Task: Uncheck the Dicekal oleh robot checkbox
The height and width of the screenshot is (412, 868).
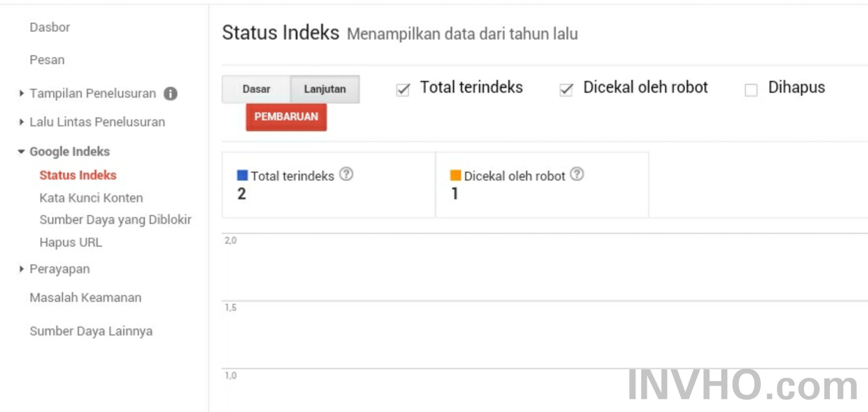Action: click(x=566, y=90)
